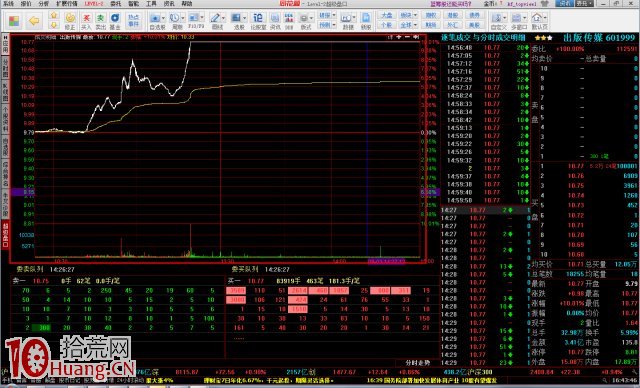Click the four-color grid icon at toolbar start
The image size is (640, 388).
coord(14,21)
